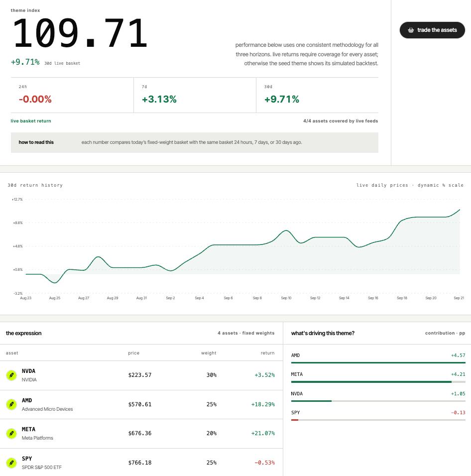Click the expression section heading
The image size is (471, 476).
click(24, 333)
